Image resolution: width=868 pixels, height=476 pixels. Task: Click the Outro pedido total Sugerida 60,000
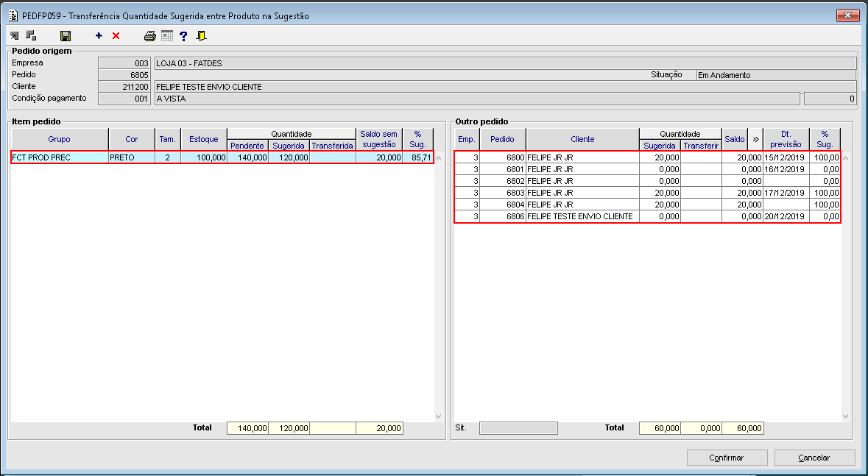point(660,428)
